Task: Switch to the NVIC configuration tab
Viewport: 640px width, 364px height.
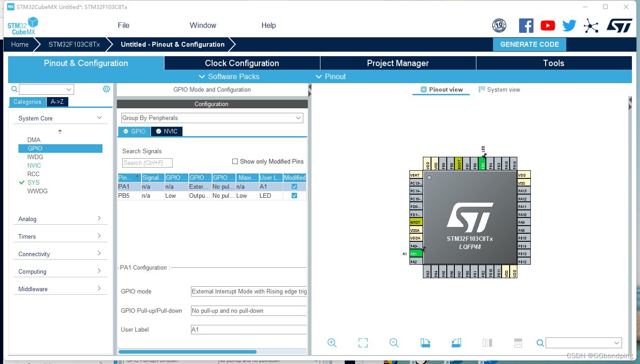Action: click(167, 131)
